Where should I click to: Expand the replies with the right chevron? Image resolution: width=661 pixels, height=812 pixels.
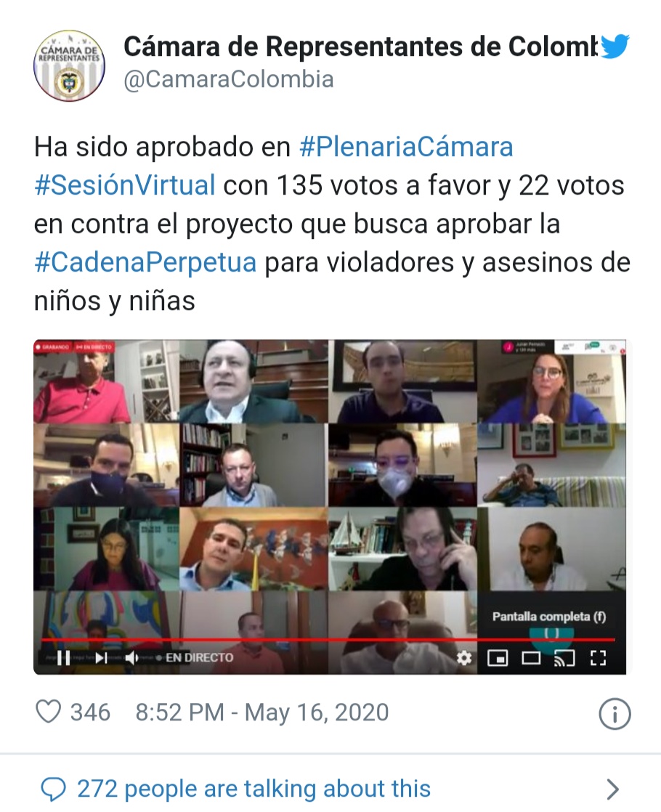coord(613,789)
